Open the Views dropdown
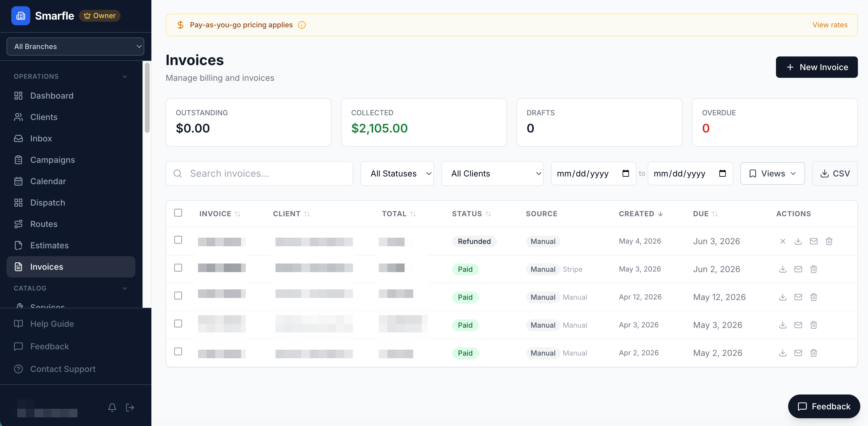This screenshot has height=426, width=868. (772, 173)
